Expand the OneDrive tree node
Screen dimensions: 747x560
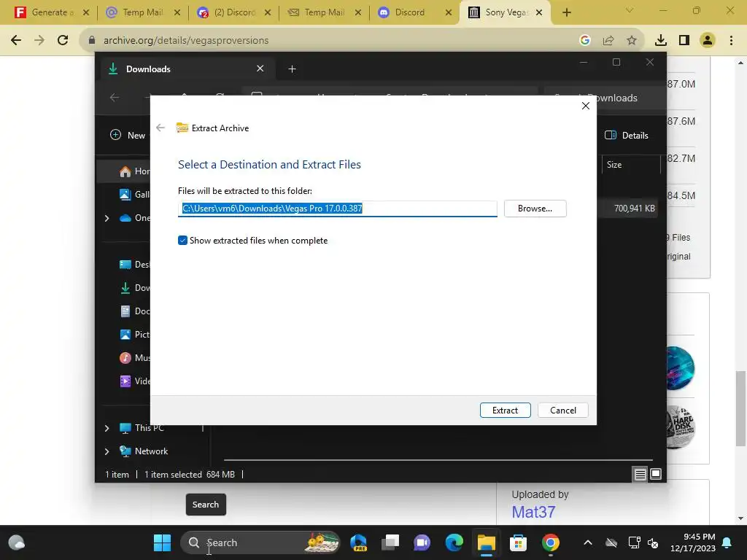pos(107,218)
